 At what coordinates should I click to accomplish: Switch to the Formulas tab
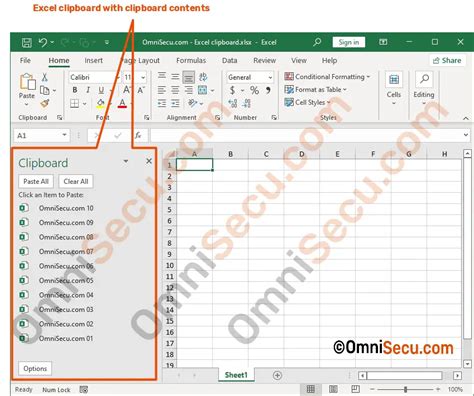pyautogui.click(x=191, y=61)
